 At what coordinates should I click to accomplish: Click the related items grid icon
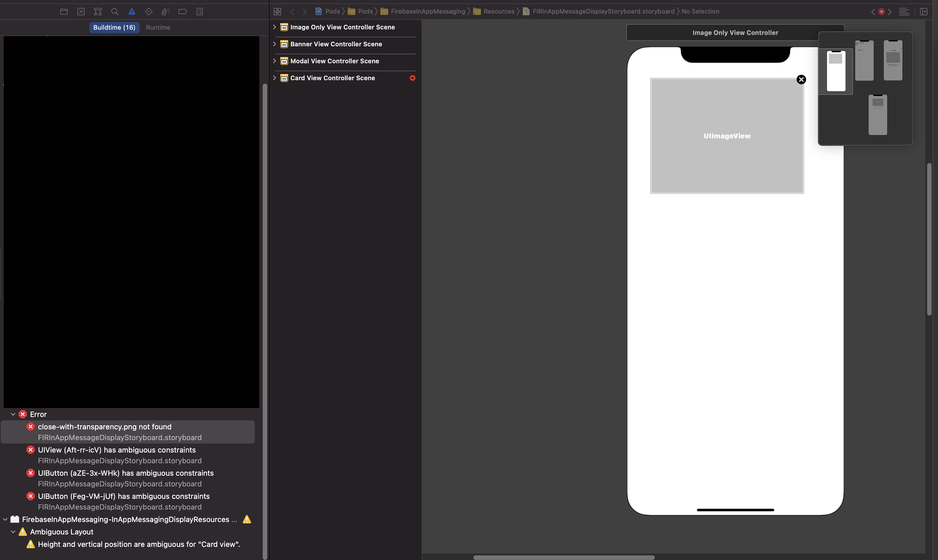[277, 12]
